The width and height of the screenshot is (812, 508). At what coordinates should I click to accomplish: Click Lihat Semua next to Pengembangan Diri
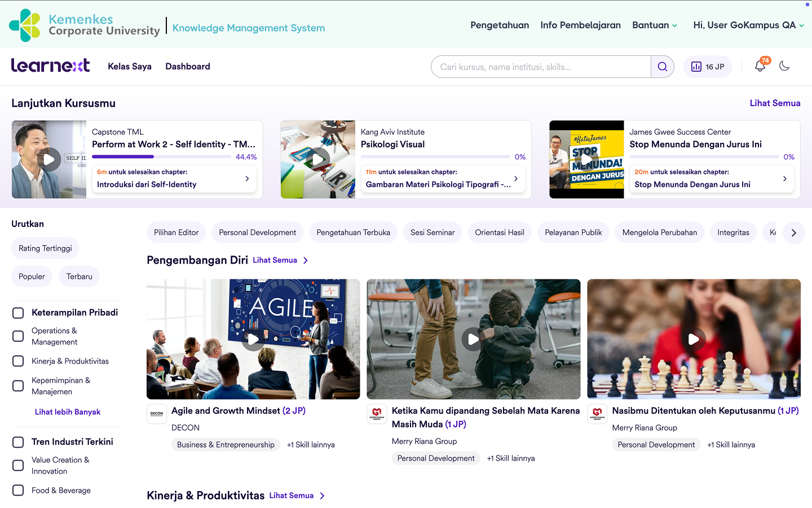tap(275, 260)
